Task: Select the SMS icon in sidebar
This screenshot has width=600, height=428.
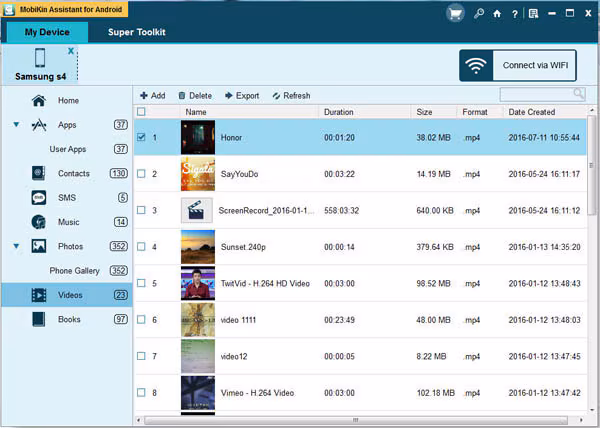Action: click(x=39, y=198)
